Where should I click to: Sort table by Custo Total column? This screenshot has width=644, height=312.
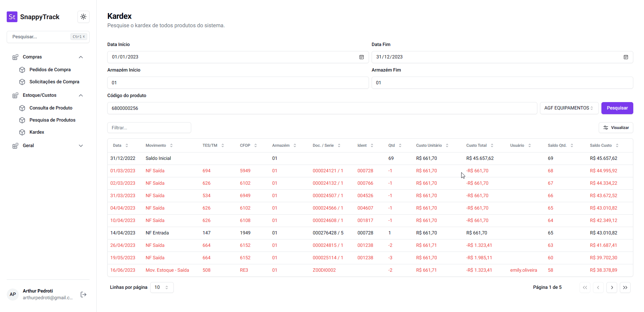tap(479, 145)
